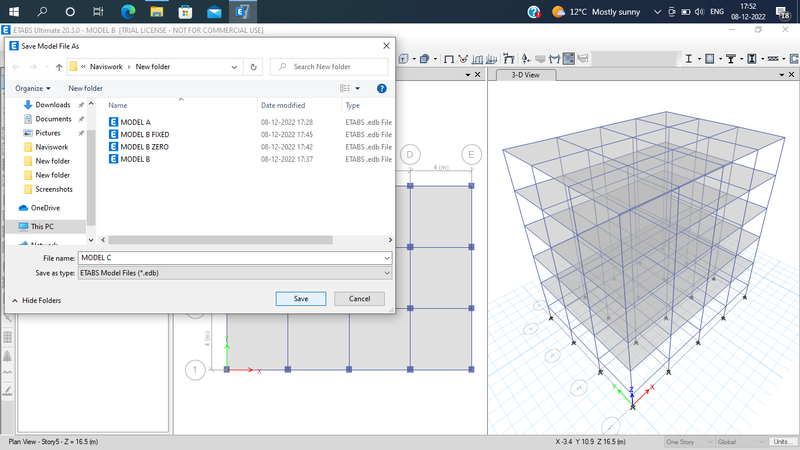Click the joint loads display icon

[x=463, y=59]
